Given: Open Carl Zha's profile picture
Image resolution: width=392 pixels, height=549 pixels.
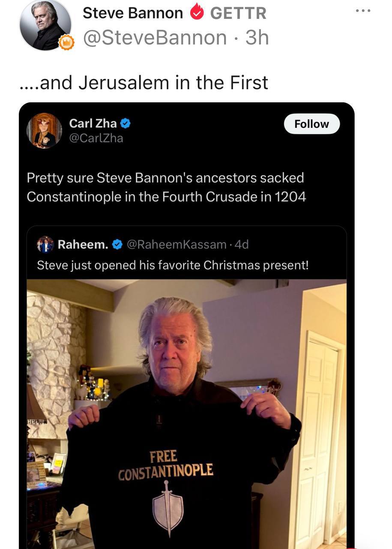Looking at the screenshot, I should pyautogui.click(x=45, y=130).
